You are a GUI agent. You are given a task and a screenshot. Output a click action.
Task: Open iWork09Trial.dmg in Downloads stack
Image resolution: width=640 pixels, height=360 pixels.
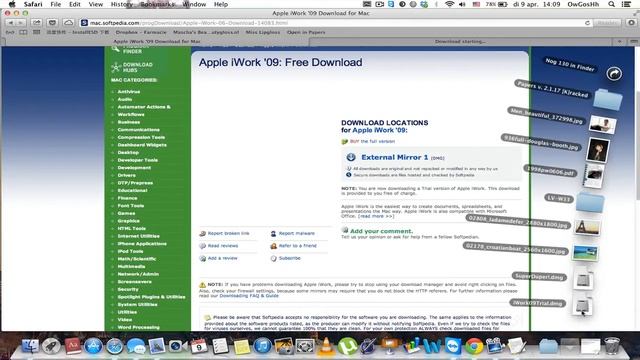[582, 306]
